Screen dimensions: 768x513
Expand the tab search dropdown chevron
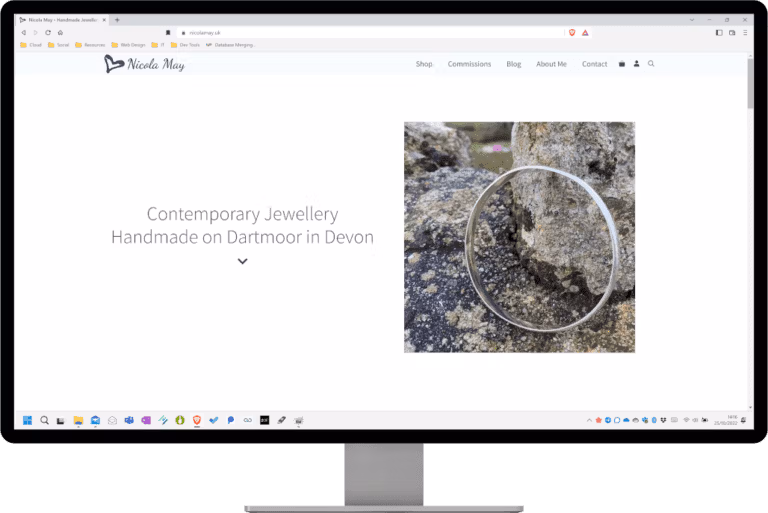click(x=692, y=20)
